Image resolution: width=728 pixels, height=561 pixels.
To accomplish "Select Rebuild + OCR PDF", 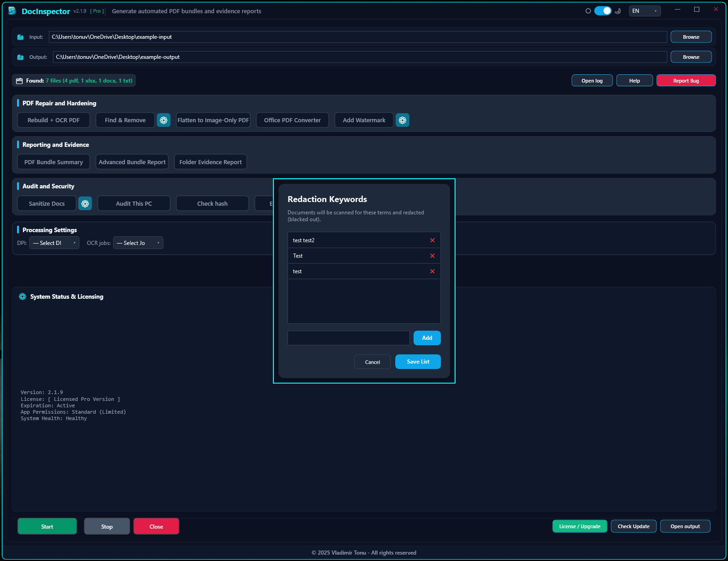I will point(53,120).
